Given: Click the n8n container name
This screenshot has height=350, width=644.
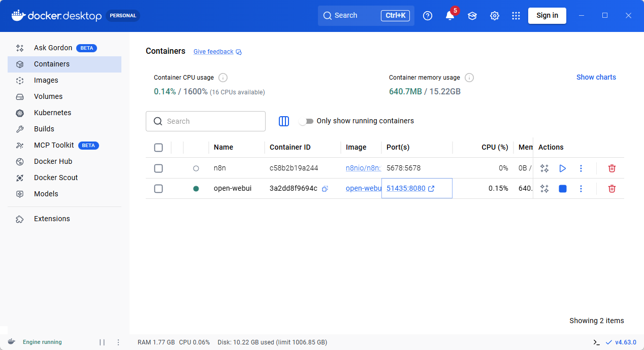Looking at the screenshot, I should (x=219, y=168).
